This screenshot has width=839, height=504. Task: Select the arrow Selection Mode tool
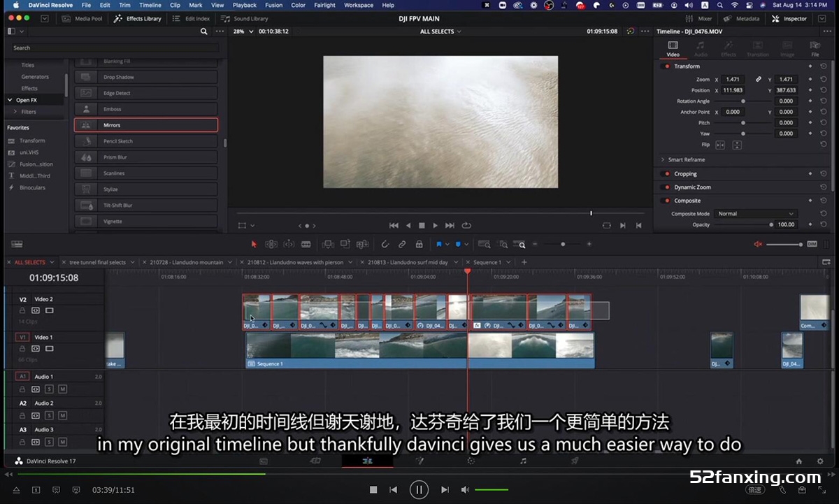pyautogui.click(x=254, y=244)
